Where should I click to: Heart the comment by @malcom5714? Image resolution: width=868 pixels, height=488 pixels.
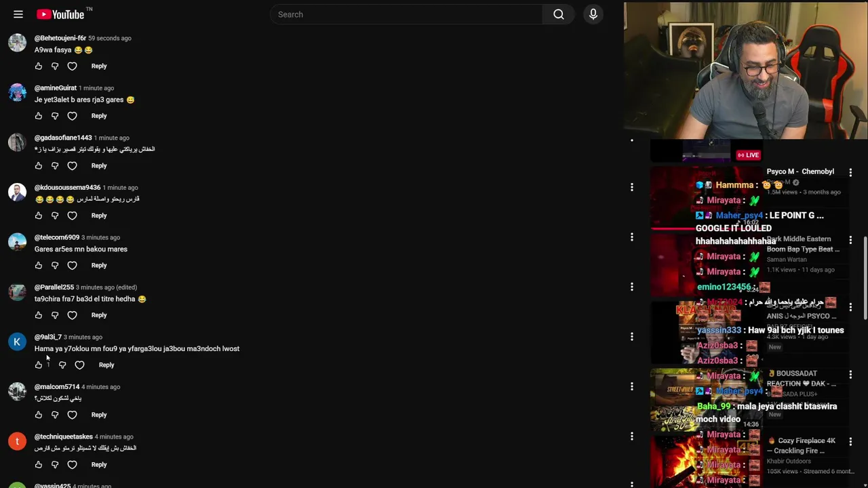[x=72, y=415]
